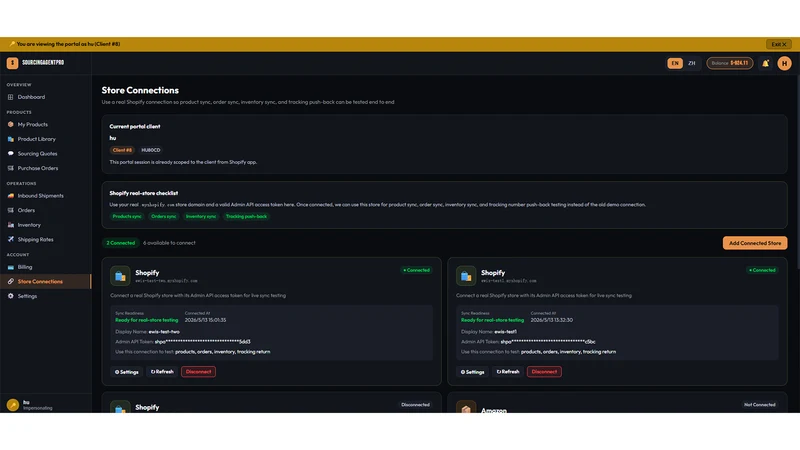Click the Disconnected status badge
This screenshot has height=450, width=800.
tap(415, 405)
